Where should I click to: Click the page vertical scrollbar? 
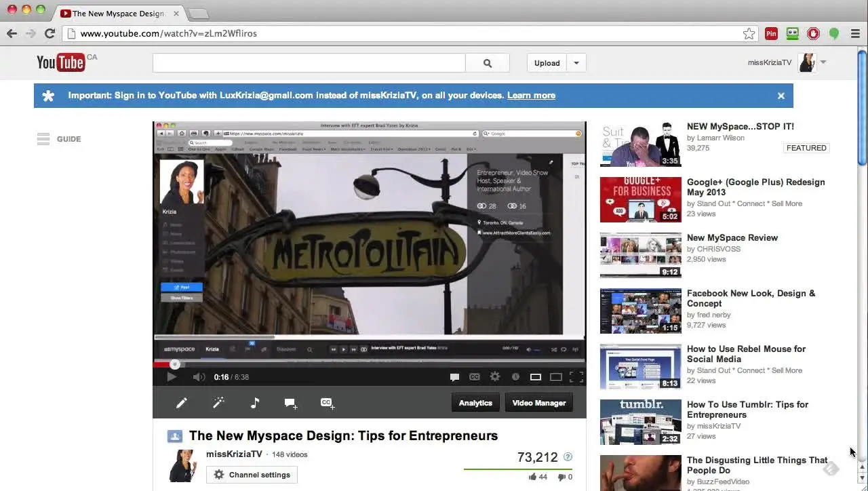[x=862, y=107]
